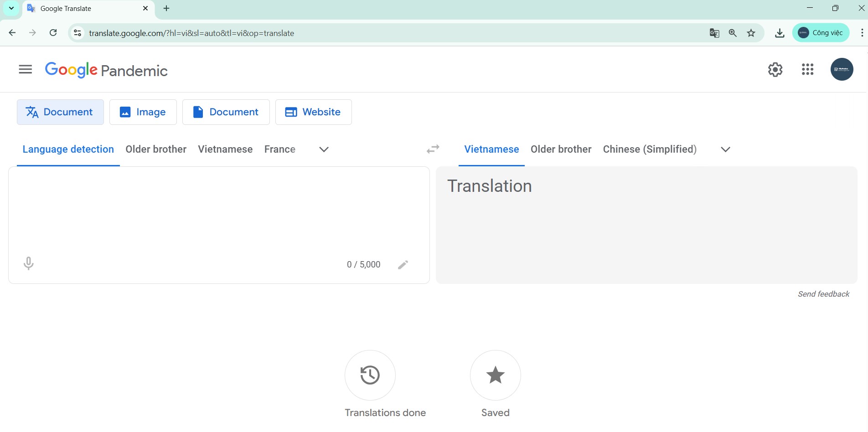Select France as the source language
Image resolution: width=868 pixels, height=432 pixels.
pos(279,149)
